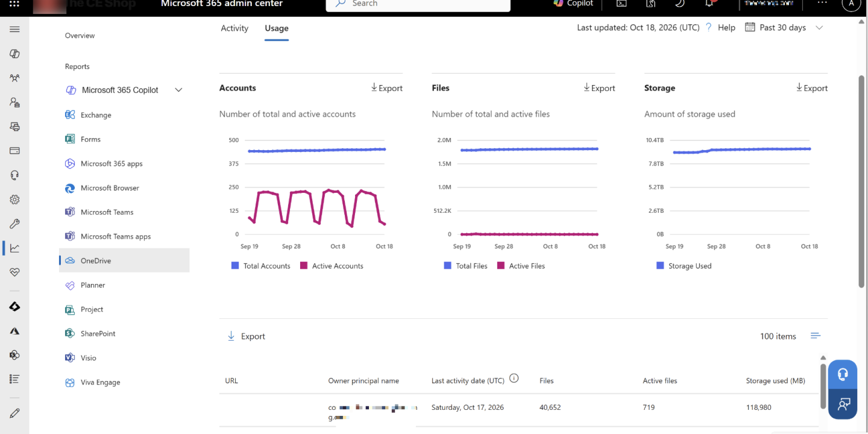The width and height of the screenshot is (868, 434).
Task: Toggle the Active Accounts legend swatch
Action: pos(304,266)
